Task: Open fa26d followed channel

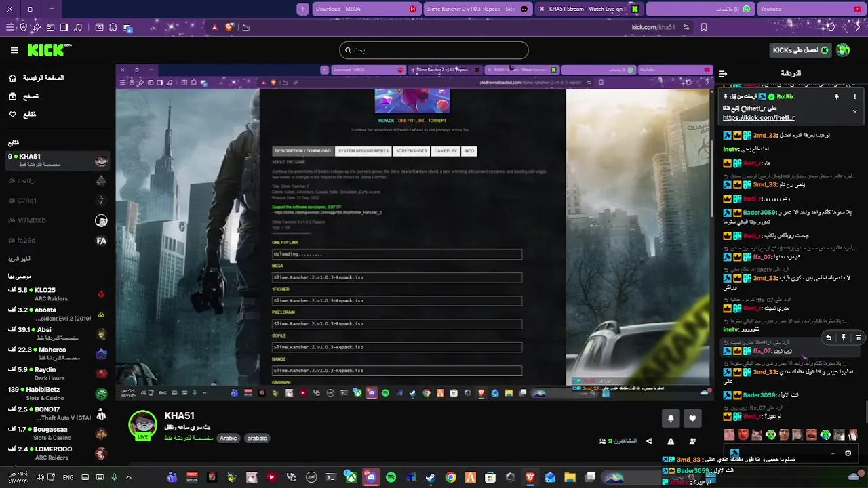Action: coord(58,240)
